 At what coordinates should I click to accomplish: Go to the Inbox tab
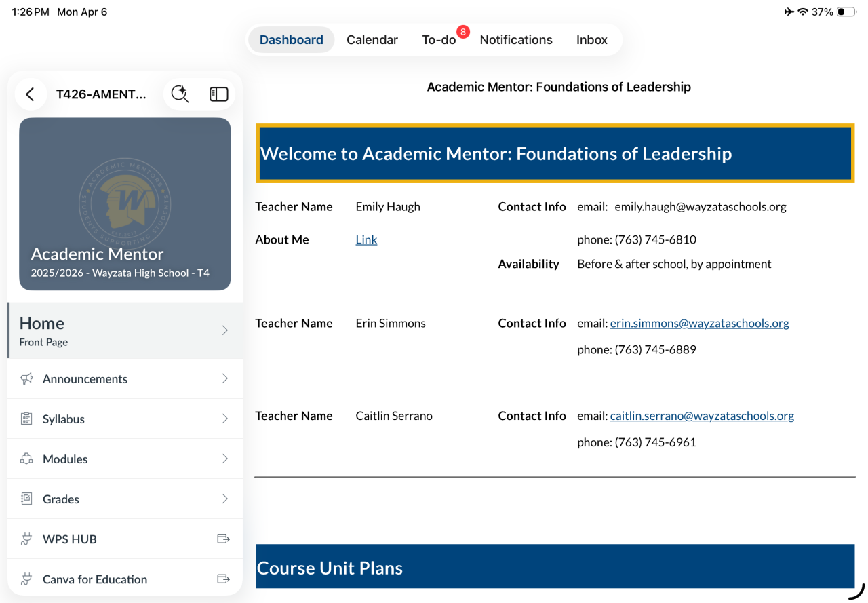coord(591,40)
